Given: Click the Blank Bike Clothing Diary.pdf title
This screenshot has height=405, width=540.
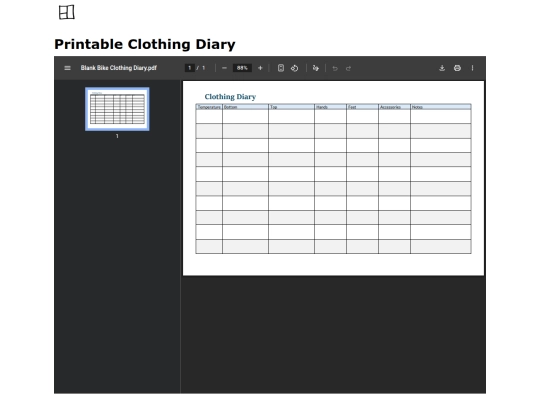Looking at the screenshot, I should click(x=118, y=68).
